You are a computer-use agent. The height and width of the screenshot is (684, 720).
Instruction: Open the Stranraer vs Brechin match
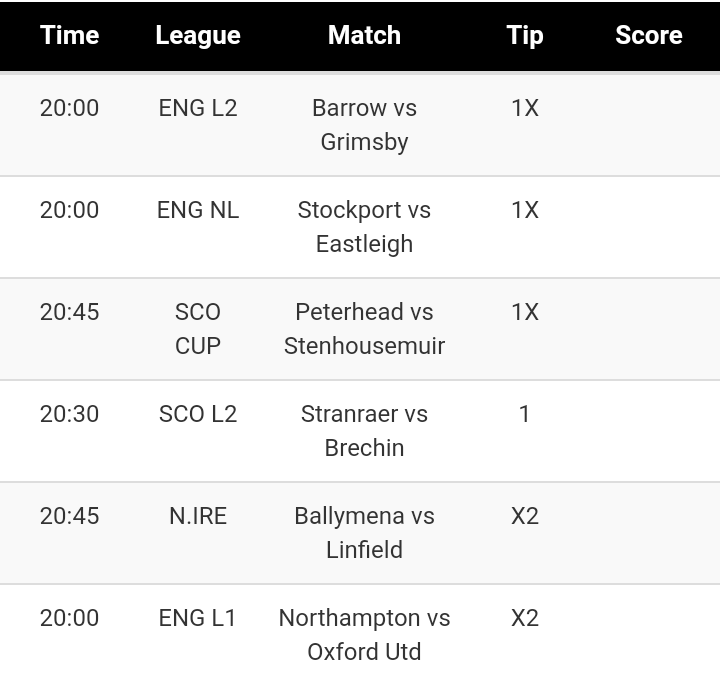coord(364,431)
